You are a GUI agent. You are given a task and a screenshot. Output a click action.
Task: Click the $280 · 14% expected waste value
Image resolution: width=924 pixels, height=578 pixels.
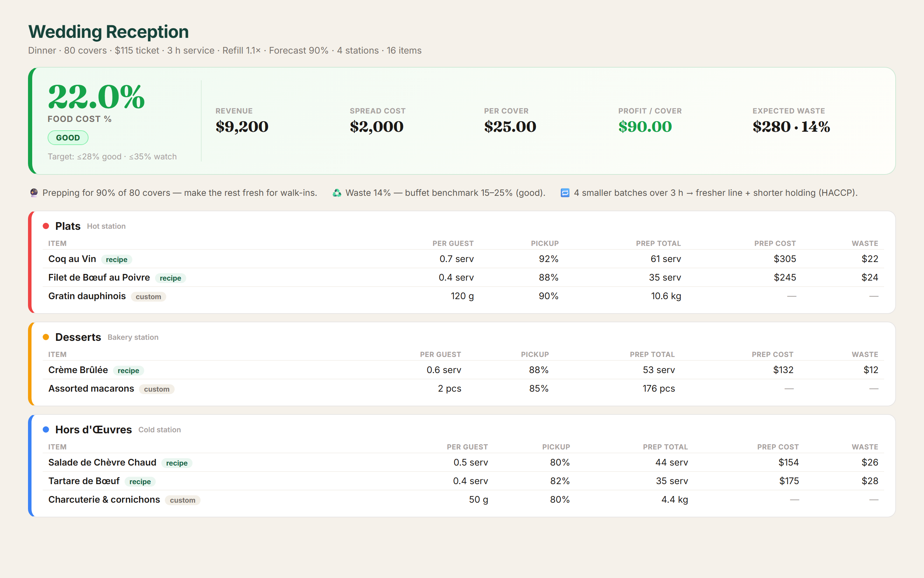(791, 126)
